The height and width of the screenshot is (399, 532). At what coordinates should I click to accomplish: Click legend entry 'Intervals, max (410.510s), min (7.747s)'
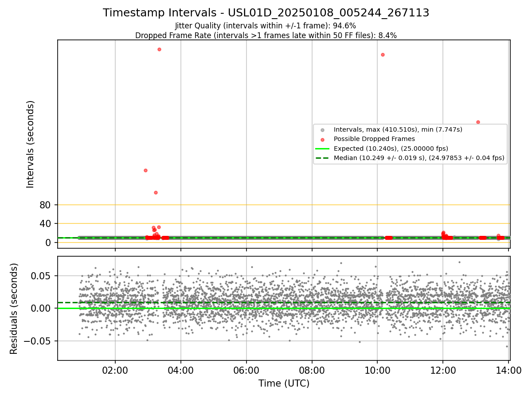[398, 129]
